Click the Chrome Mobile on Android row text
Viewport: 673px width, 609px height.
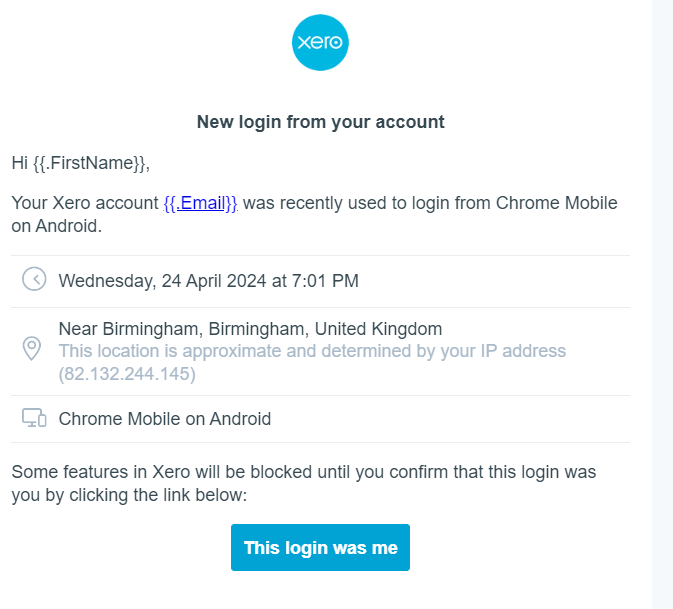165,419
